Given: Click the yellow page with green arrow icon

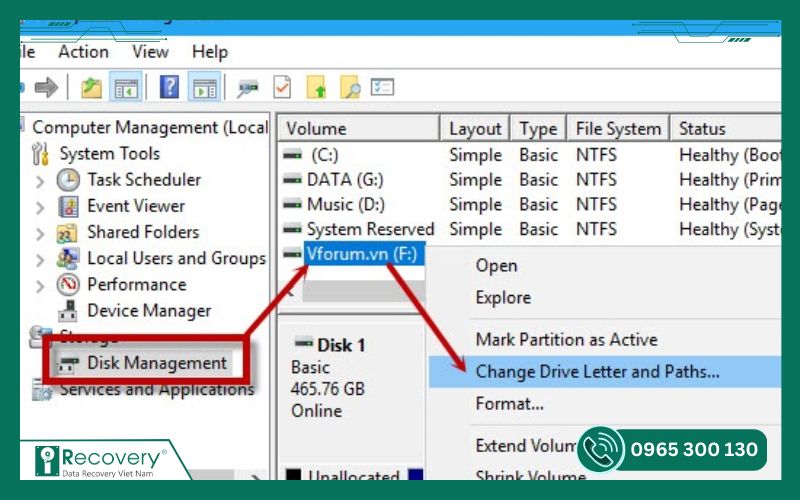Looking at the screenshot, I should 316,87.
